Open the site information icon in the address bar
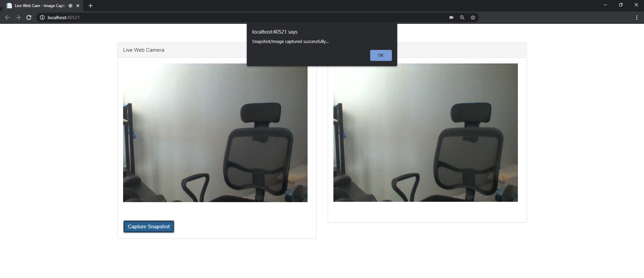This screenshot has width=644, height=278. [42, 17]
